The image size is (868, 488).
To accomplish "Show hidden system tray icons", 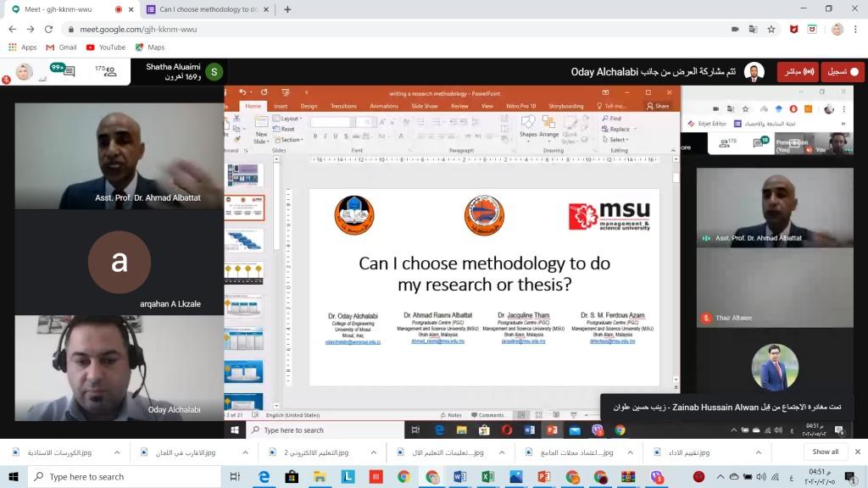I will click(720, 477).
